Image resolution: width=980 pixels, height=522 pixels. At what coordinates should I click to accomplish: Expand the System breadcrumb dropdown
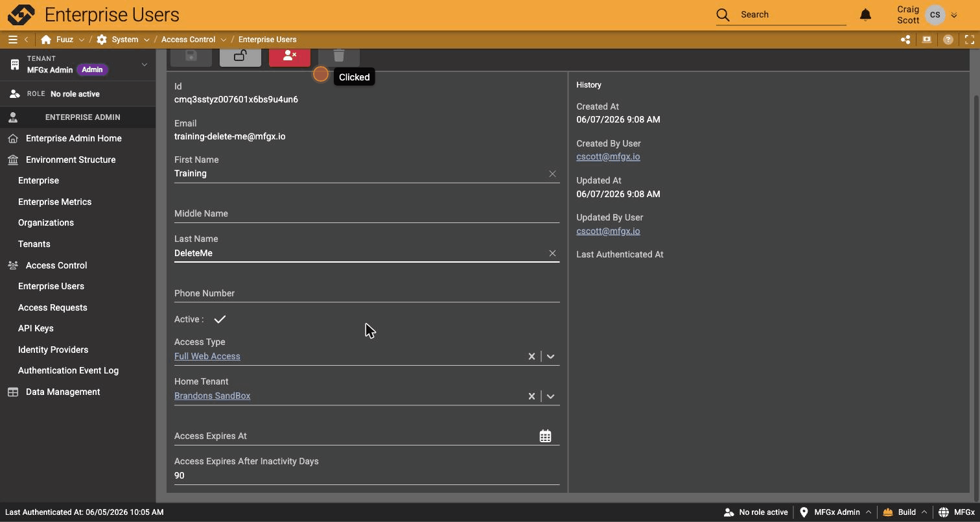pos(146,40)
